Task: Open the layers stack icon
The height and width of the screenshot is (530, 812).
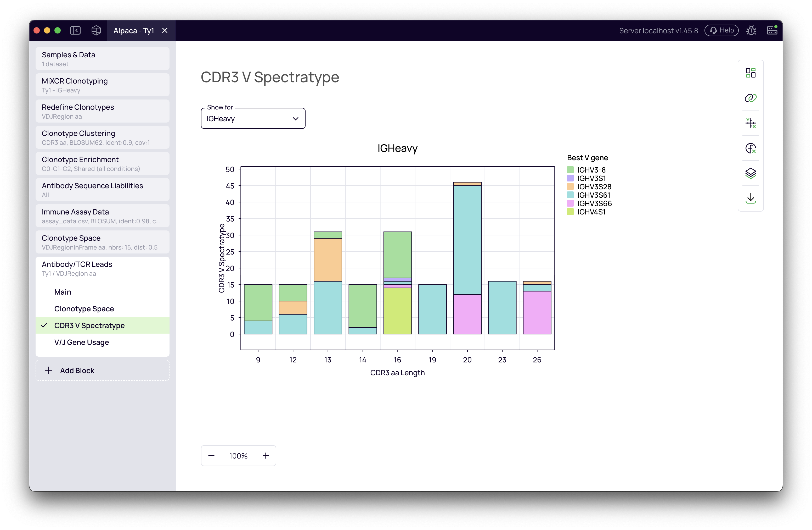Action: click(750, 173)
